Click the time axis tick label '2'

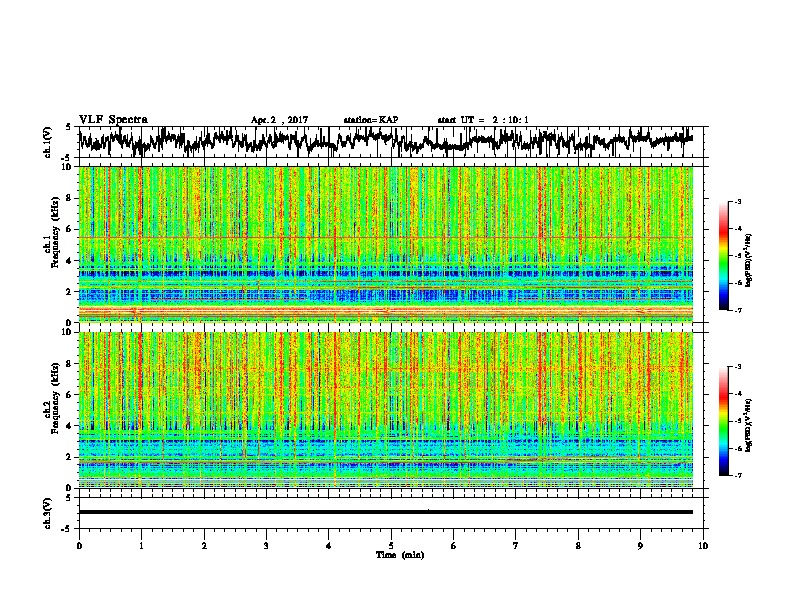tap(204, 546)
